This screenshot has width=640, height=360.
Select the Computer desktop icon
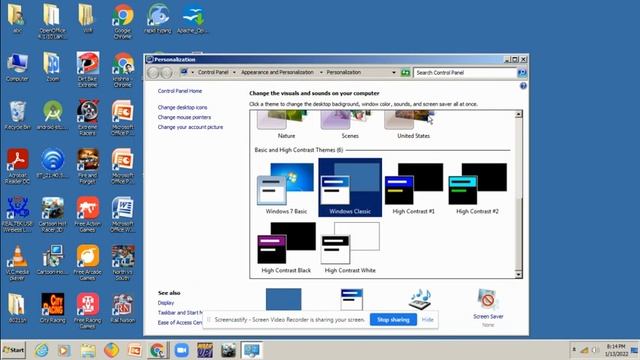click(x=17, y=67)
